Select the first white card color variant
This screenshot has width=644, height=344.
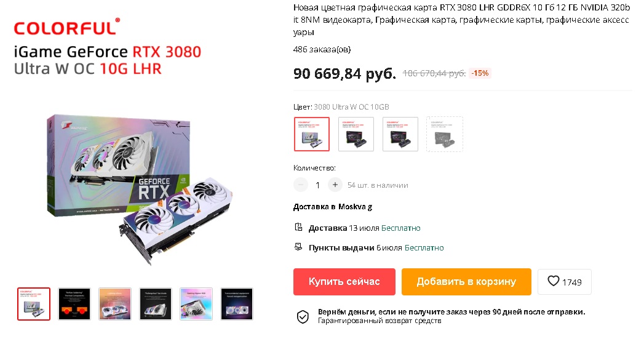pyautogui.click(x=312, y=134)
